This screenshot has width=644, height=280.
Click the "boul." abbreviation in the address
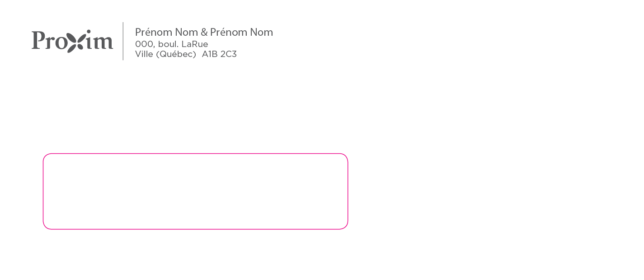pos(168,44)
